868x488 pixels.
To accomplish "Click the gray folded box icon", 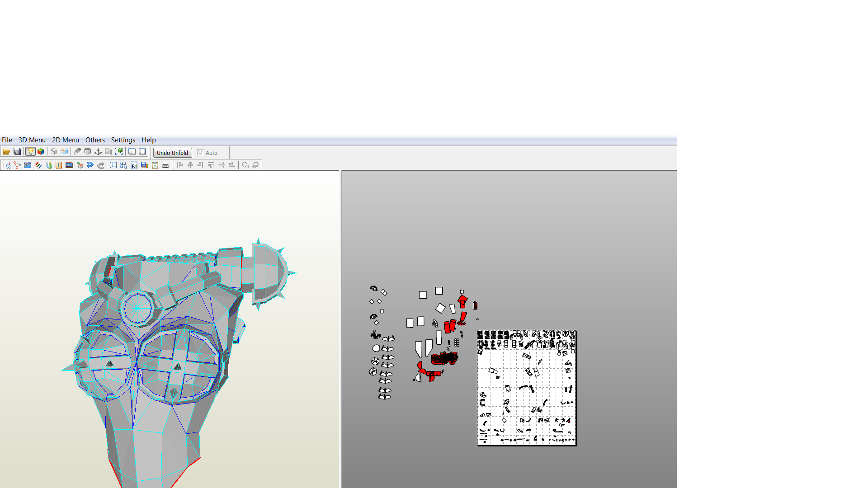I will 54,152.
